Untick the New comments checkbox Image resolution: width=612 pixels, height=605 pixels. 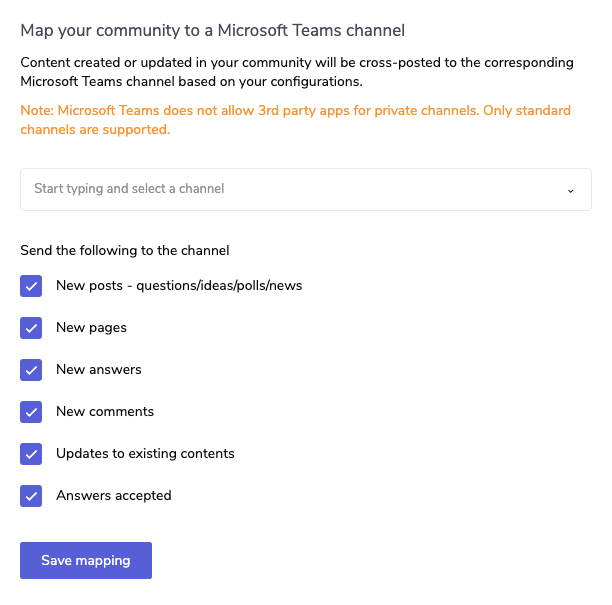coord(31,412)
